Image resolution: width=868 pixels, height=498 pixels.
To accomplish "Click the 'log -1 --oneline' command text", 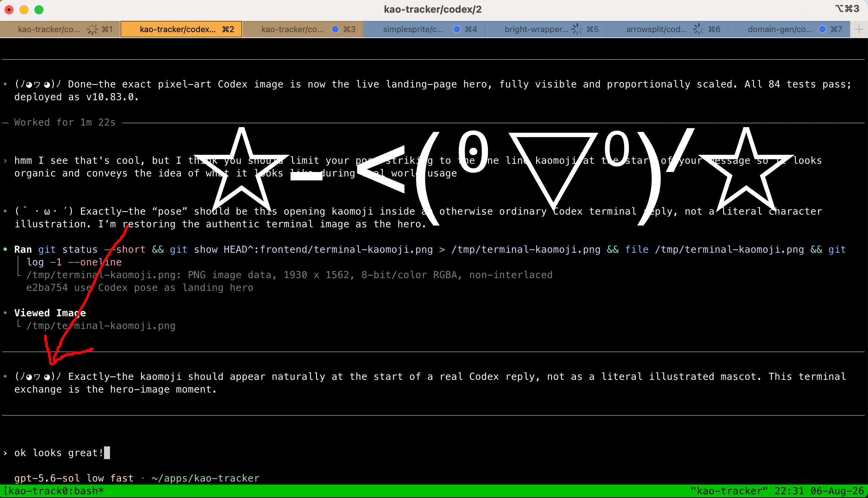I will (x=74, y=262).
